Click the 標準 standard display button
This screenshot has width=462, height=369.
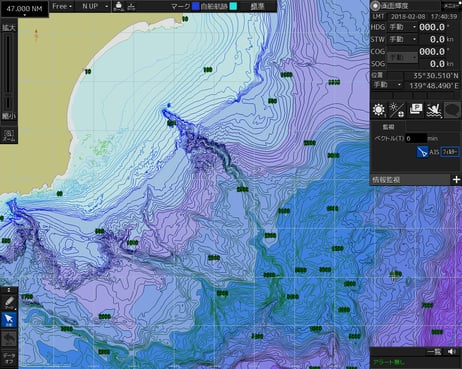tap(257, 6)
